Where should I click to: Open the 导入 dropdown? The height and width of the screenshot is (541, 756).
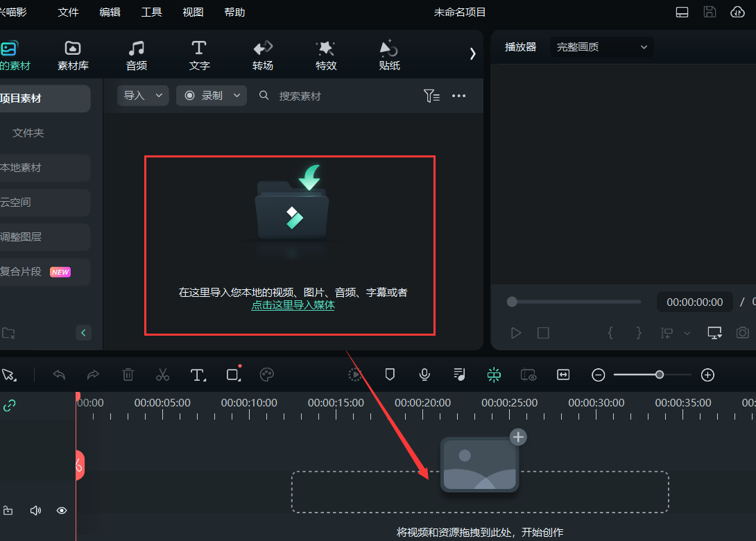coord(142,96)
